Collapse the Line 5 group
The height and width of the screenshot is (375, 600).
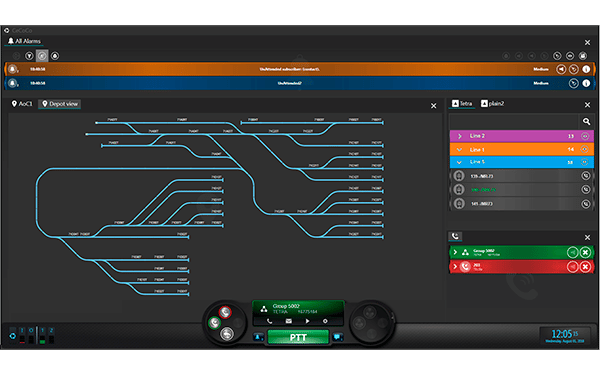(460, 162)
